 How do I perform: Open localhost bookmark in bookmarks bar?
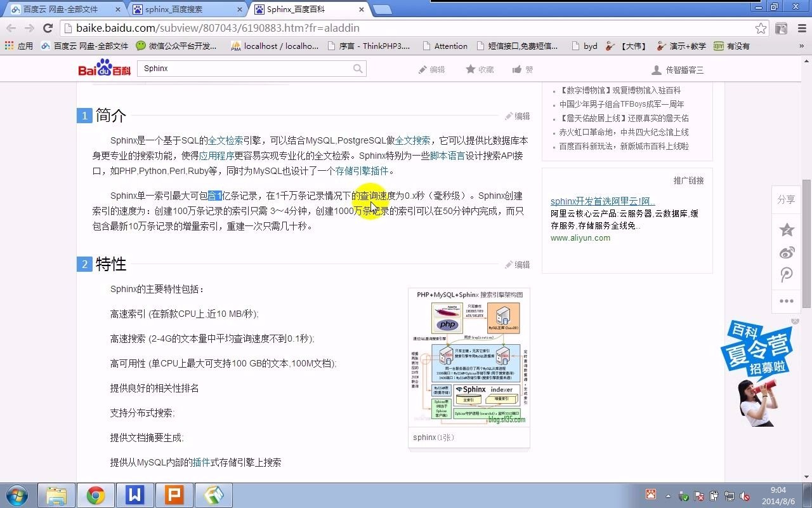275,46
